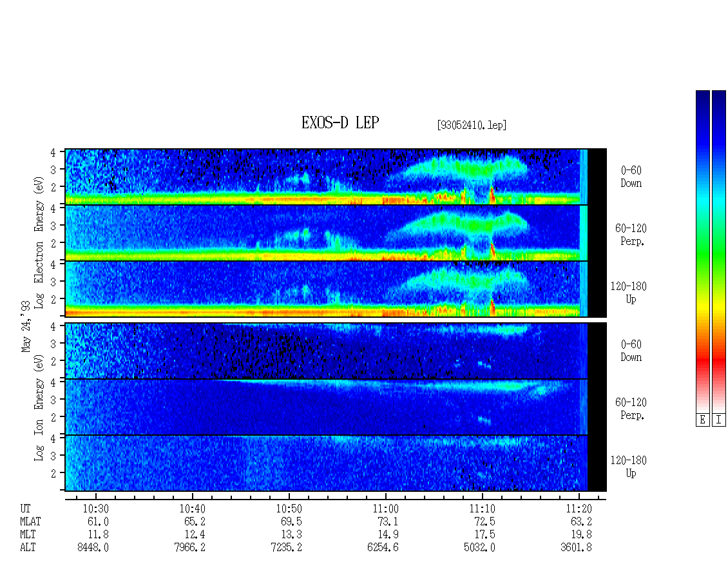Click the 11:10 UT time tick label

pos(482,509)
